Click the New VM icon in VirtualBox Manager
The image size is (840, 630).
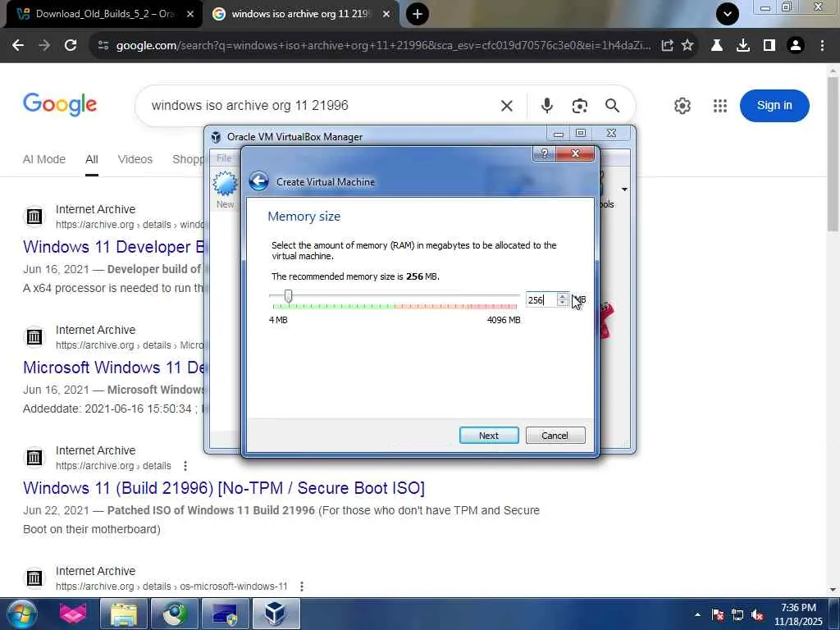click(x=225, y=189)
